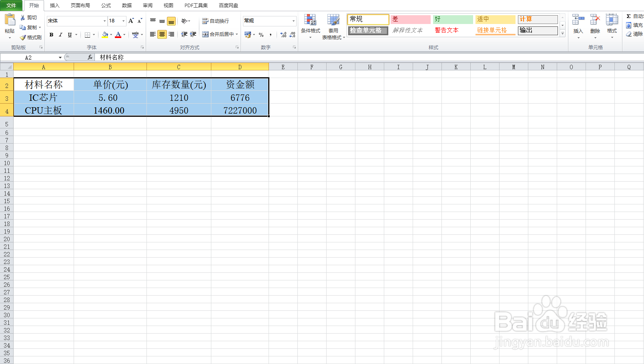Apply the yellow fill color bucket
Image resolution: width=644 pixels, height=364 pixels.
coord(105,35)
